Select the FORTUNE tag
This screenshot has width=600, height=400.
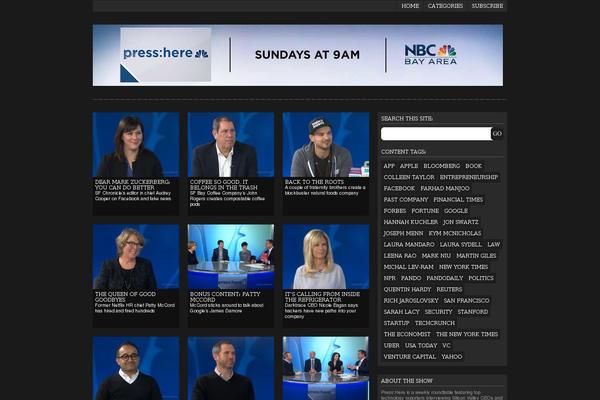coord(425,211)
